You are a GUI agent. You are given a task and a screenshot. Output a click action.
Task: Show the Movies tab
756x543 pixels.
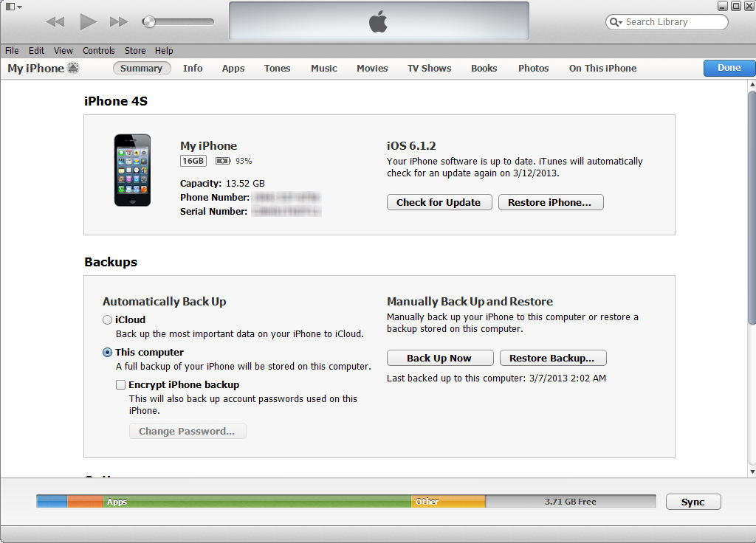click(x=372, y=69)
